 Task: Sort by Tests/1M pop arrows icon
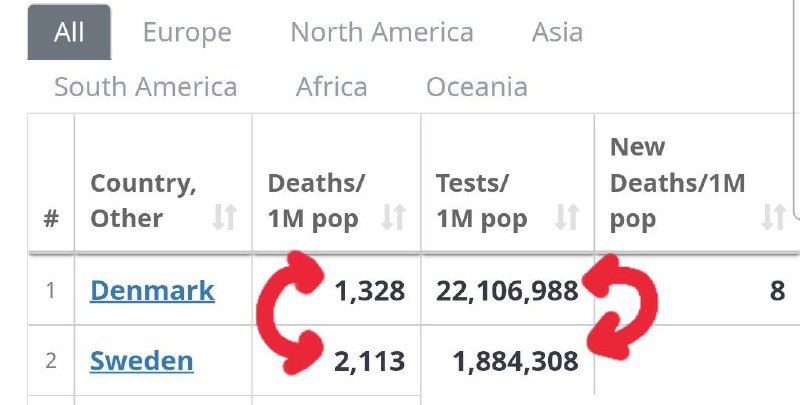coord(567,217)
